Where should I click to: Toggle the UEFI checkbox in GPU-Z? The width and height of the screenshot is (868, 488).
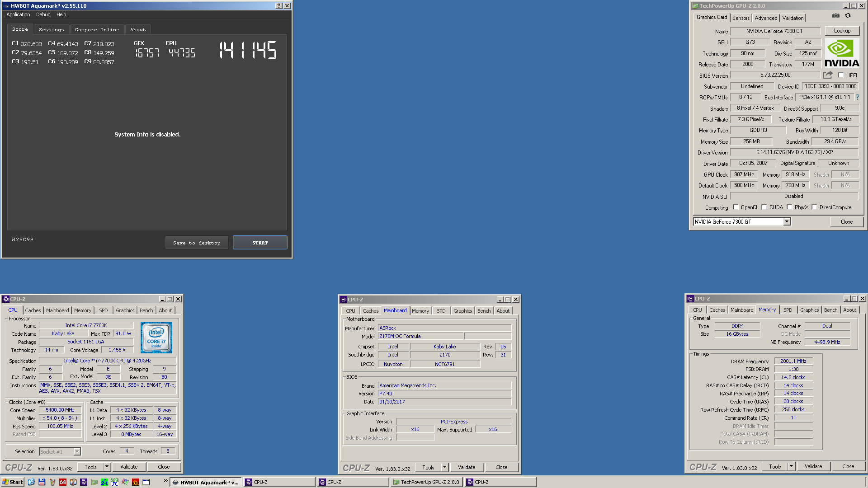tap(841, 75)
